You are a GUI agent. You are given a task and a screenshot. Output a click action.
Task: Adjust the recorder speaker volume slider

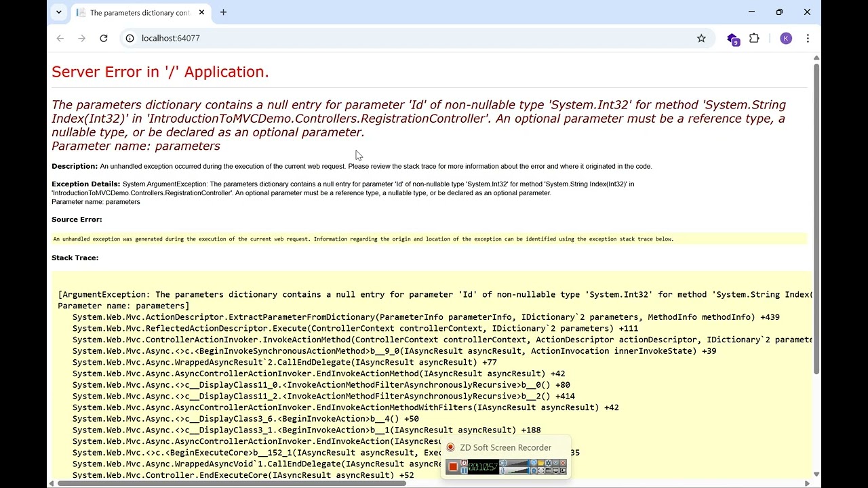tap(518, 463)
